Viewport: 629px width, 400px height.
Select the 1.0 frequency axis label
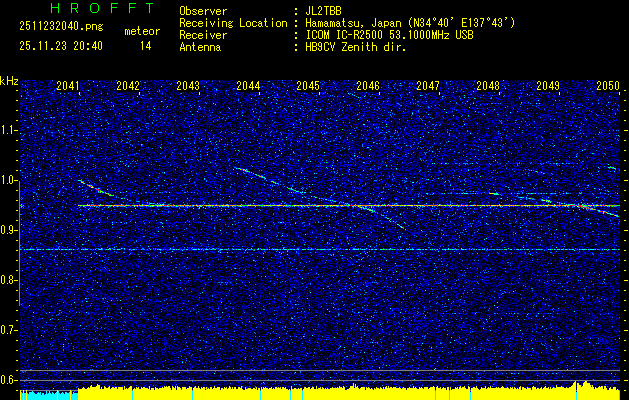tap(9, 180)
